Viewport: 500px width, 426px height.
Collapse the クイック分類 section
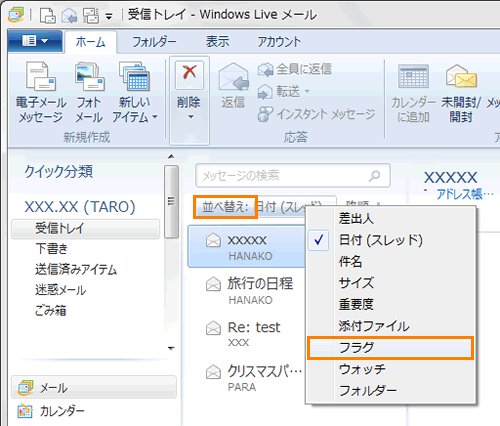click(x=59, y=172)
